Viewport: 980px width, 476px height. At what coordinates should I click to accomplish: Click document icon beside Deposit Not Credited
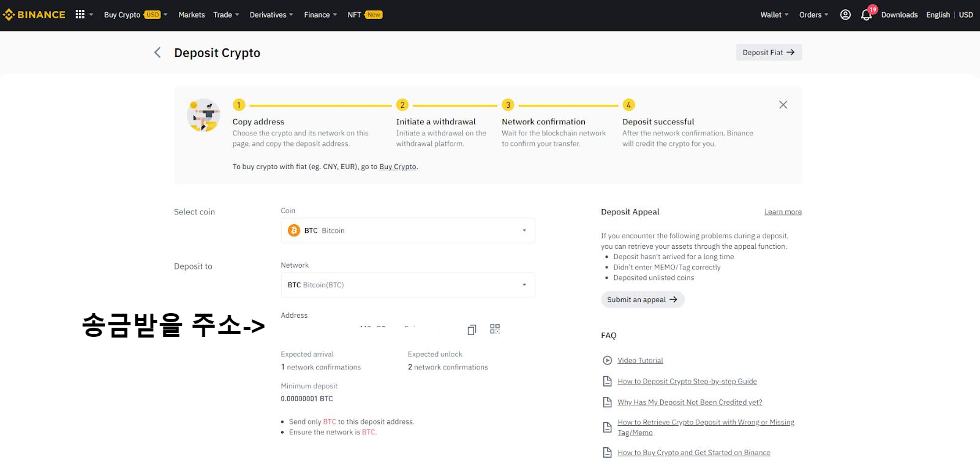tap(608, 402)
